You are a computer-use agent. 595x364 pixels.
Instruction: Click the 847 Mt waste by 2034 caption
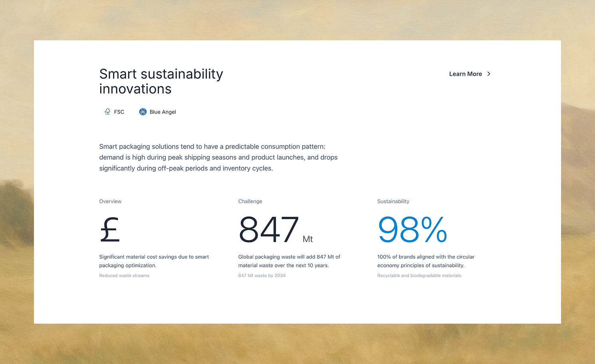click(262, 275)
